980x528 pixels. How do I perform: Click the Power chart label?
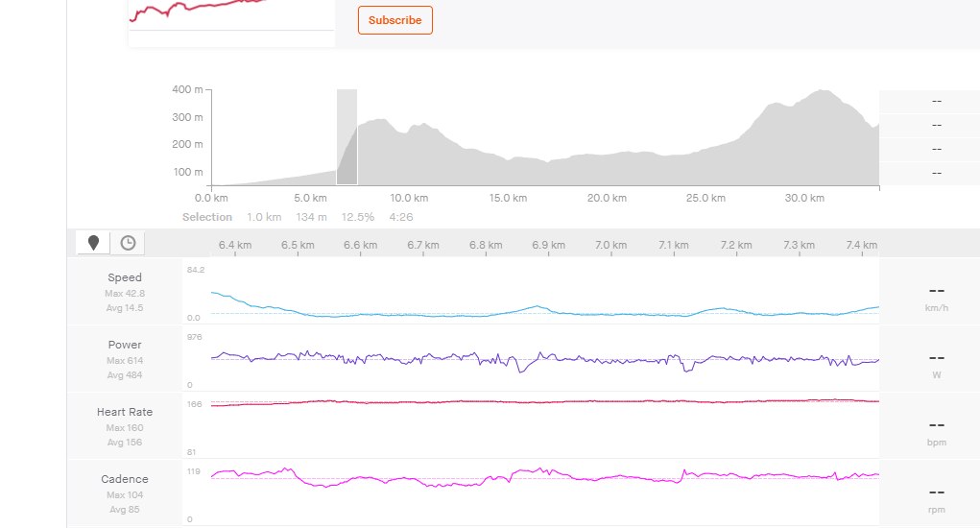125,345
